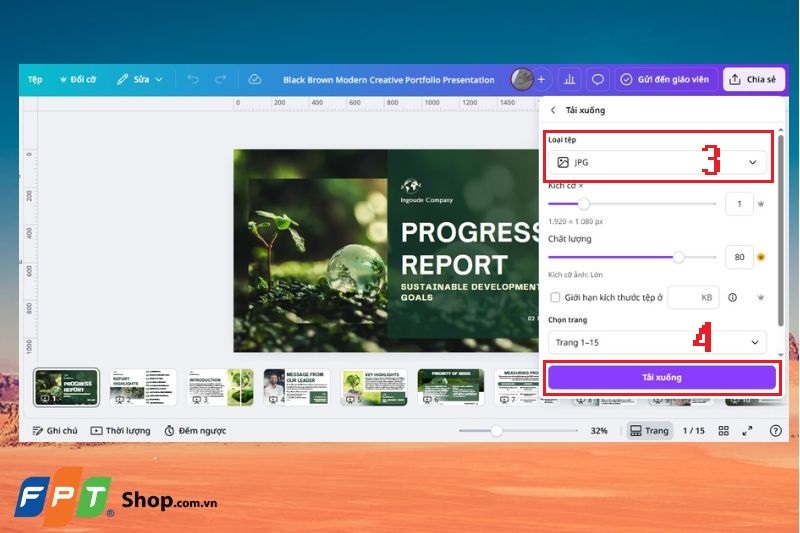Open the grid view icon

point(723,431)
